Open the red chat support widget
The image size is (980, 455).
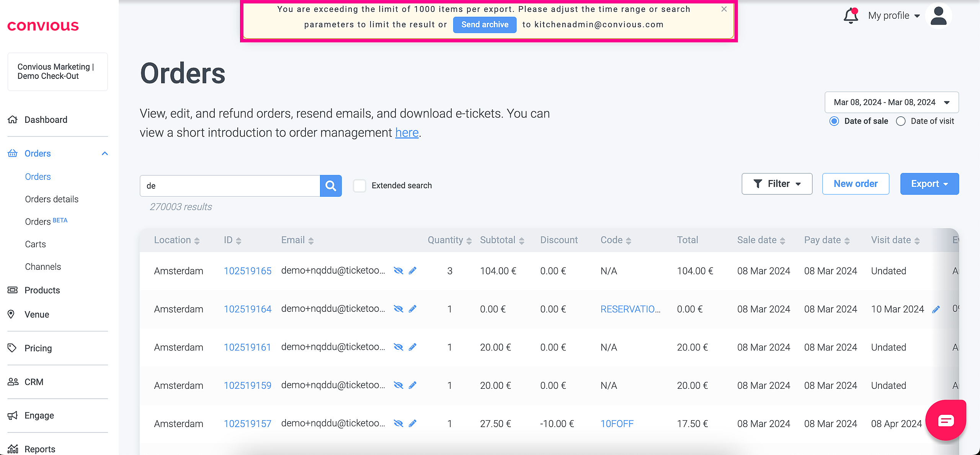point(946,420)
